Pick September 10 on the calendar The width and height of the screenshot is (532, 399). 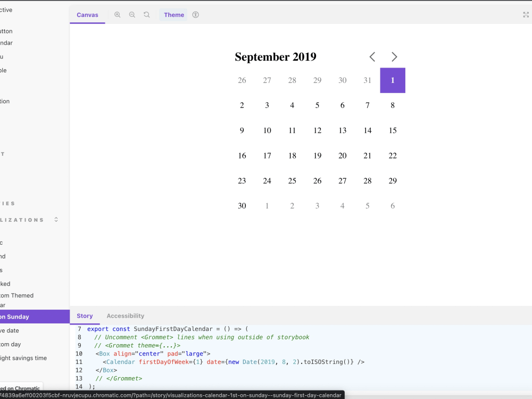[267, 131]
